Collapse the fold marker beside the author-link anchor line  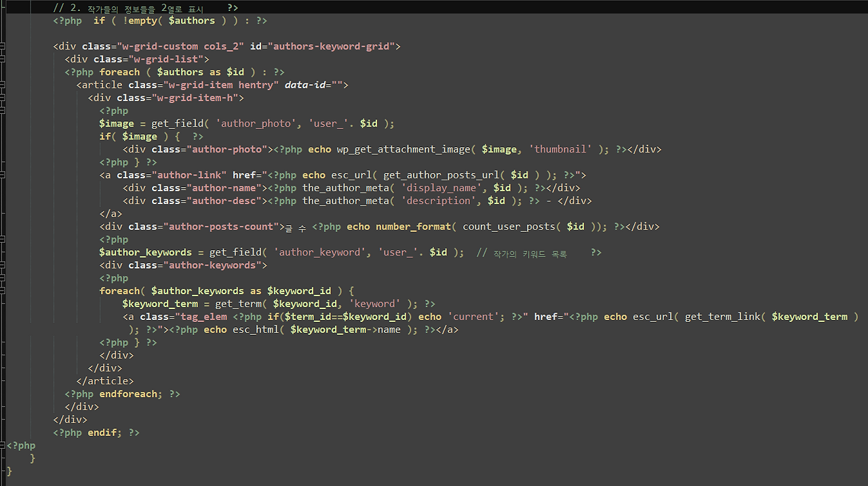[3, 175]
